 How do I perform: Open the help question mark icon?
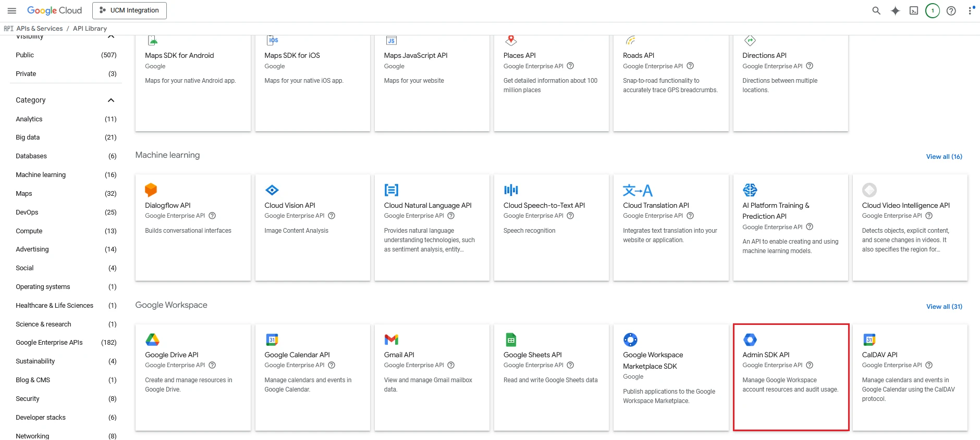951,10
